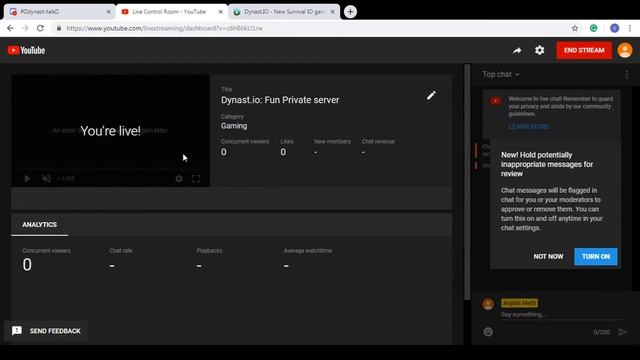The width and height of the screenshot is (640, 360).
Task: Click the YouTube logo
Action: pos(27,50)
